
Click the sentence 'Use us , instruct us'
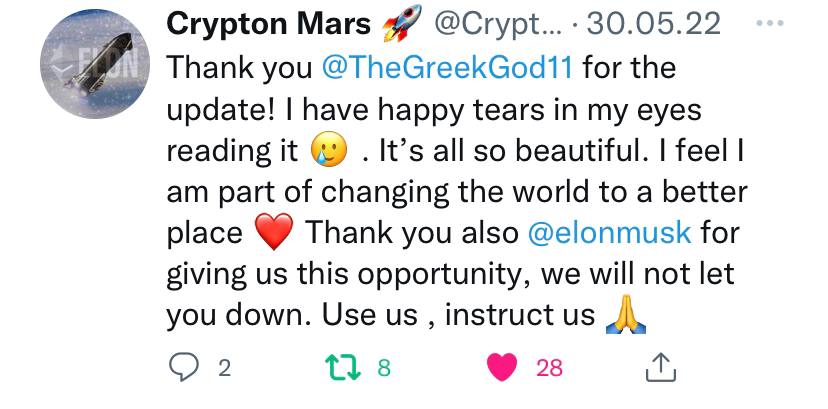(459, 315)
